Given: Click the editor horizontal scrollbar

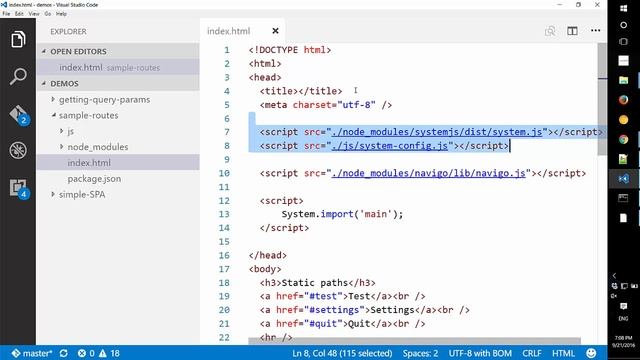Looking at the screenshot, I should [x=414, y=340].
